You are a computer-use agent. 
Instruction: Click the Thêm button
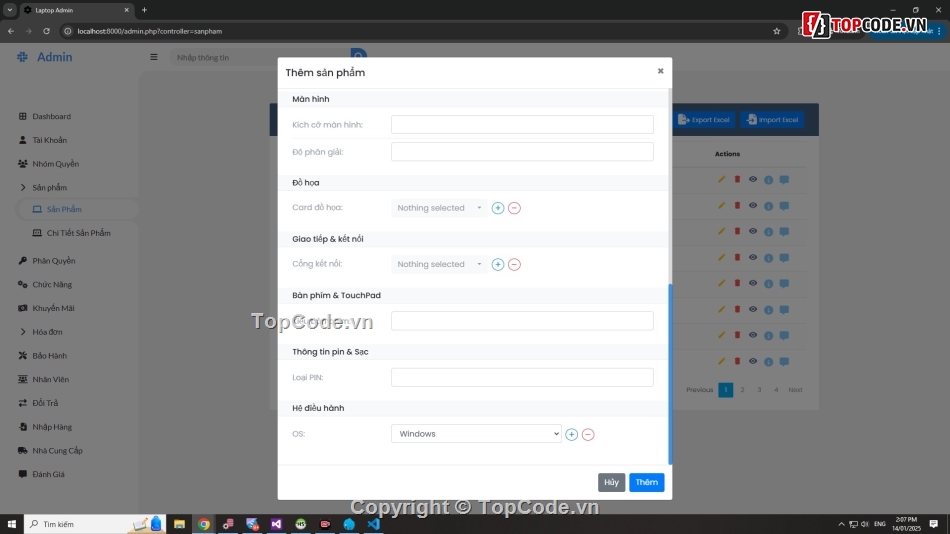click(x=646, y=482)
